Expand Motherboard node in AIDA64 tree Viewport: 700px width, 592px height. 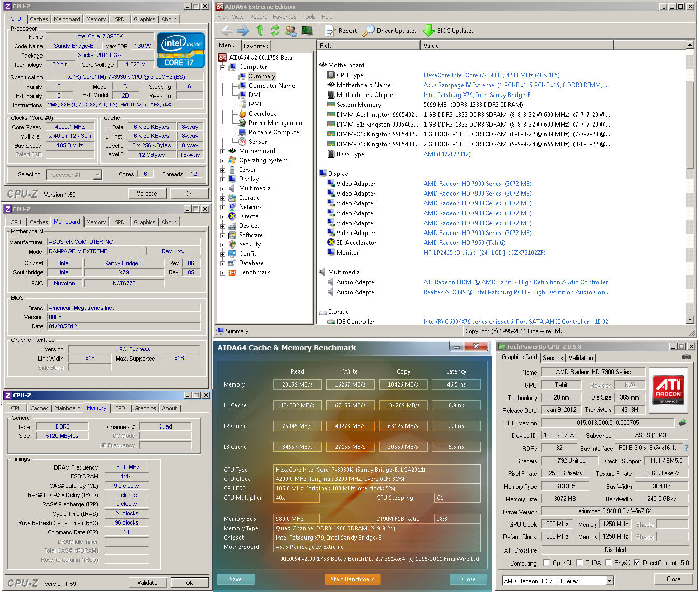point(222,152)
